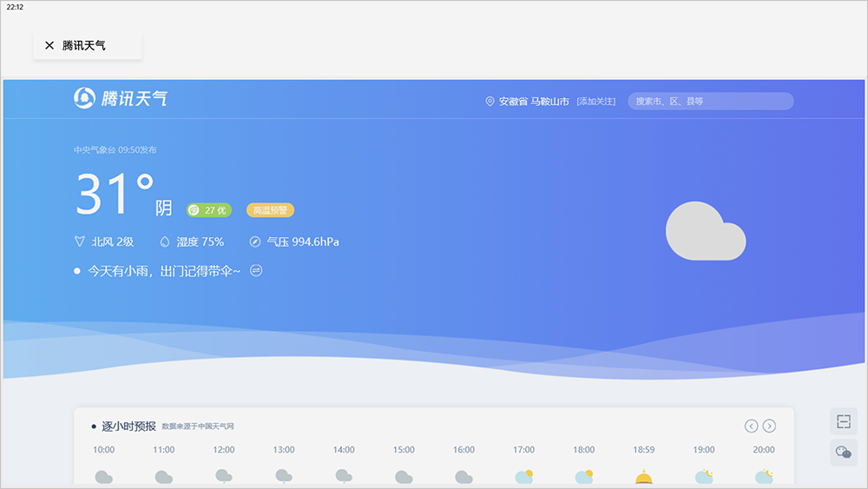Viewport: 868px width, 489px height.
Task: Show next hours in hourly forecast
Action: click(x=769, y=426)
